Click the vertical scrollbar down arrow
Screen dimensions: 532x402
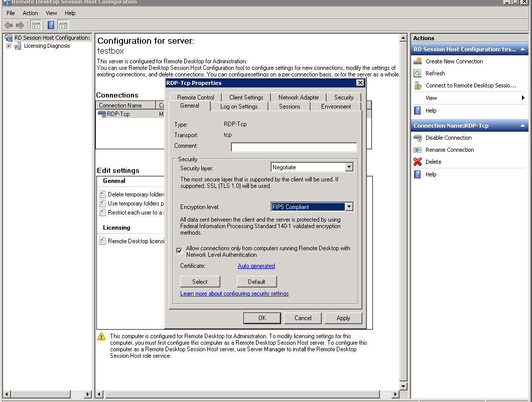click(403, 386)
